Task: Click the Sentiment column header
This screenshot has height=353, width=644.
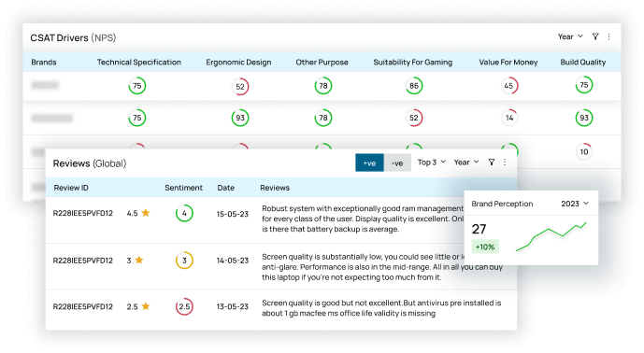Action: click(x=183, y=188)
